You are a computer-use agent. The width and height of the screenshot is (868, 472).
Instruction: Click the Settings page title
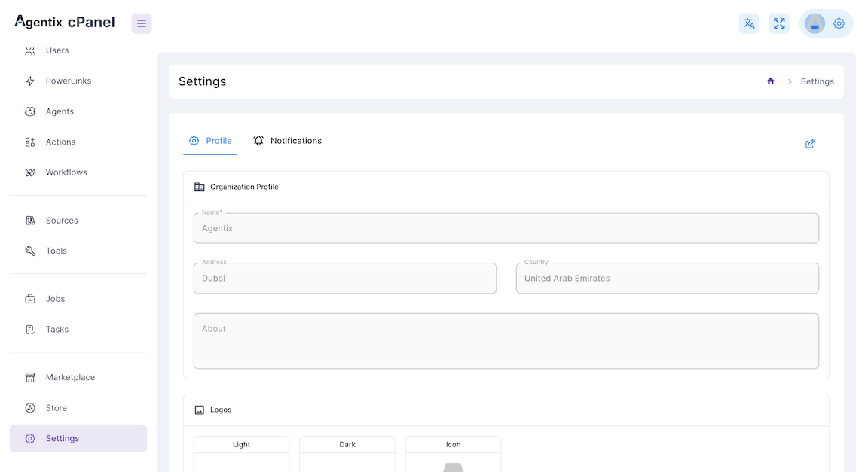click(x=202, y=81)
